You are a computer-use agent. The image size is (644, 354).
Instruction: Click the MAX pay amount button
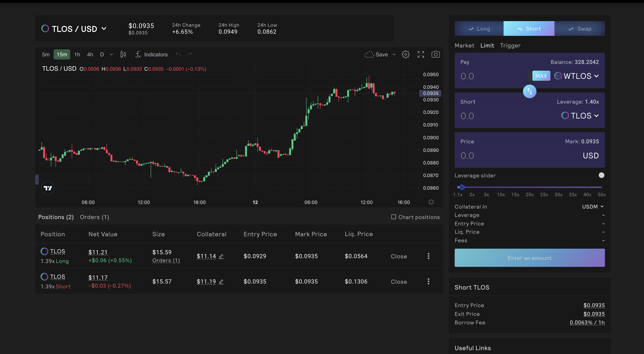541,76
